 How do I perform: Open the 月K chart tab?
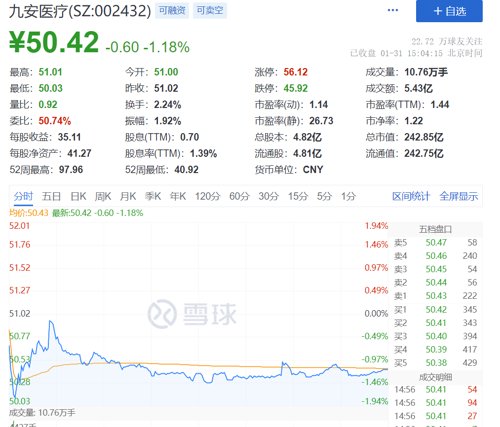pyautogui.click(x=128, y=196)
